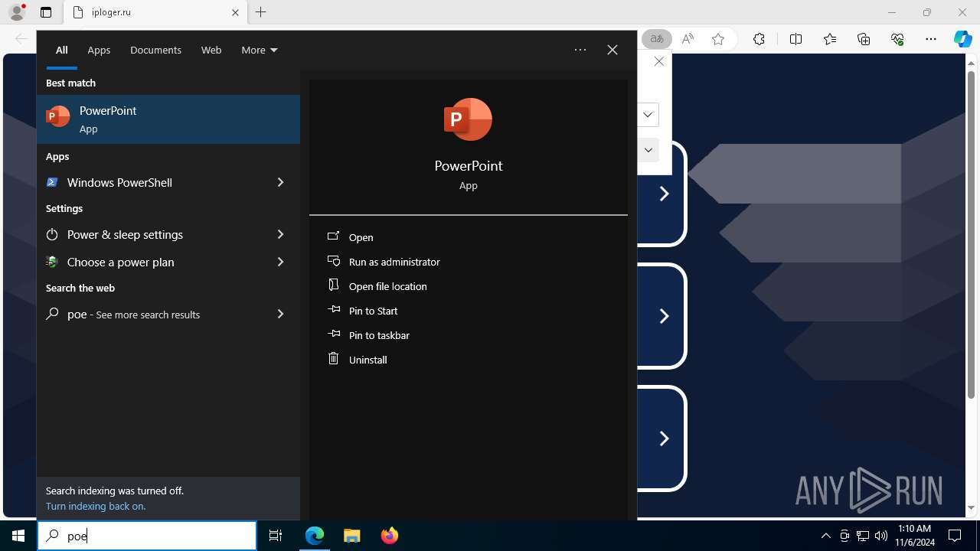Toggle Edge read aloud
The image size is (980, 551).
coord(688,39)
